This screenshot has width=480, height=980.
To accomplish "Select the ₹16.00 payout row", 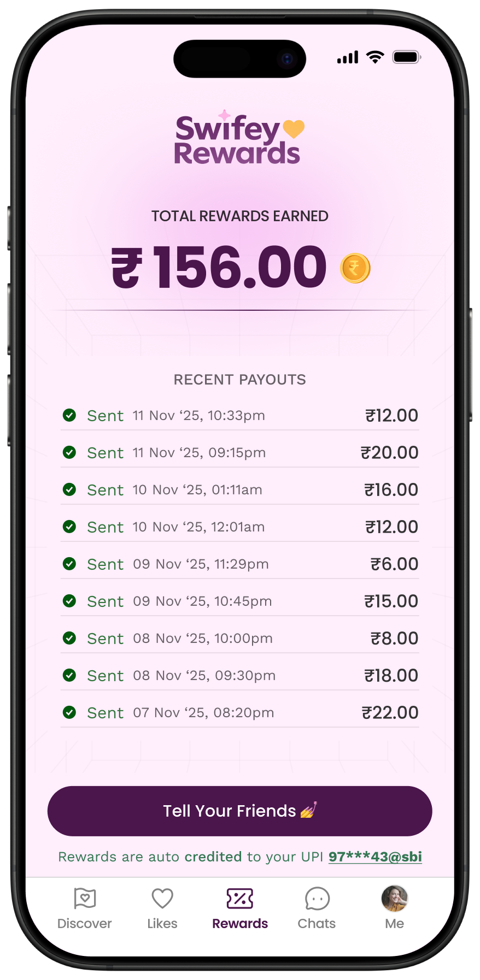I will pos(239,489).
